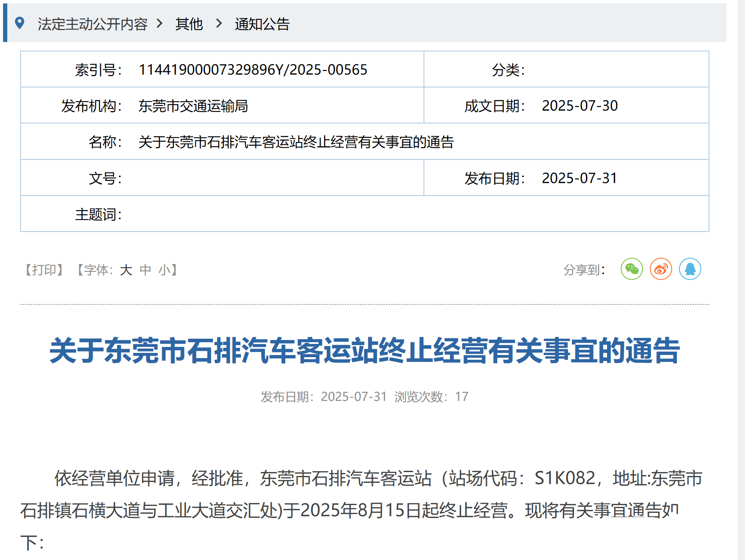Click the first chevron arrow after 法定主动公开内容
Viewport: 745px width, 560px height.
click(159, 24)
